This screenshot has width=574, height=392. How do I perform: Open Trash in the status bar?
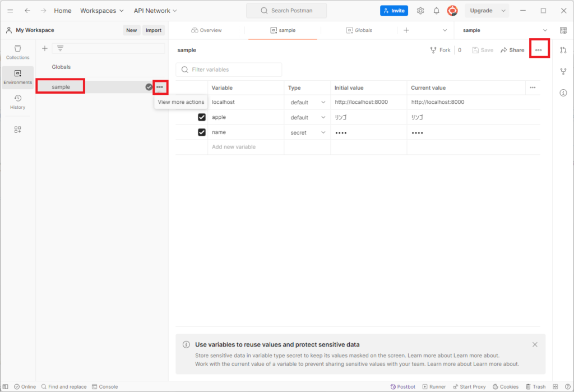pyautogui.click(x=535, y=386)
